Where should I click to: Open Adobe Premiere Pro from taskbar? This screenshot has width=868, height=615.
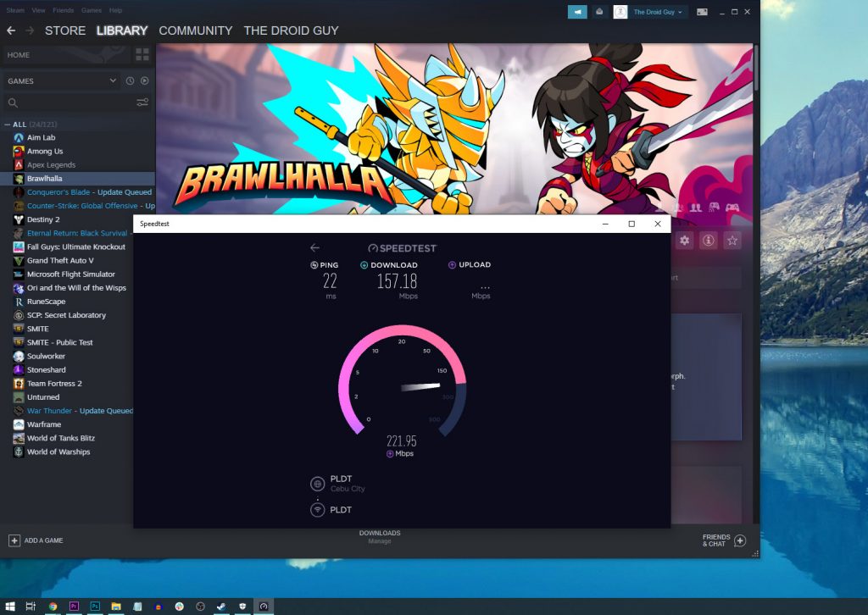(x=74, y=607)
